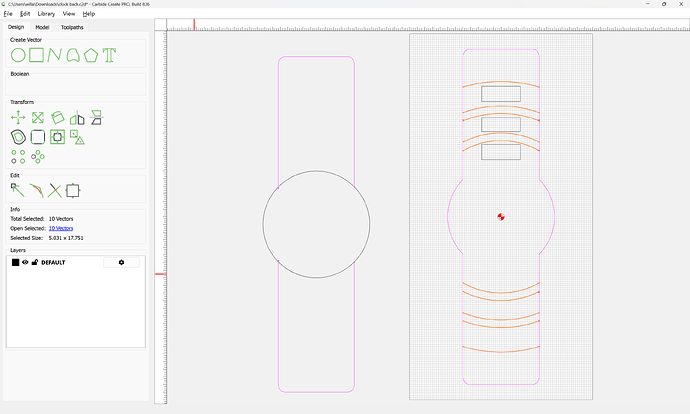This screenshot has width=690, height=414.
Task: Click the Trim Vectors scissors icon
Action: 54,189
